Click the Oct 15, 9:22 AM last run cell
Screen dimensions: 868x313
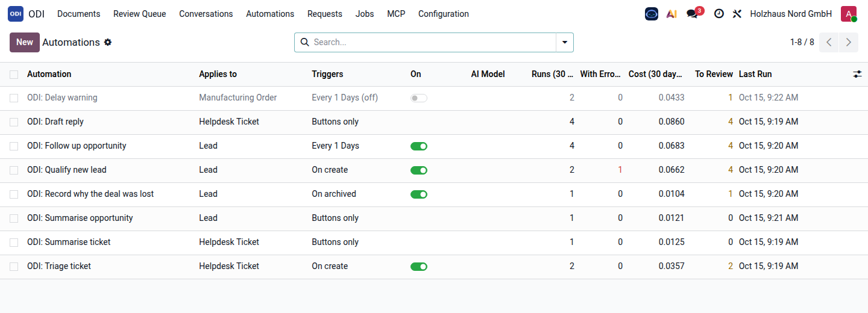coord(769,98)
